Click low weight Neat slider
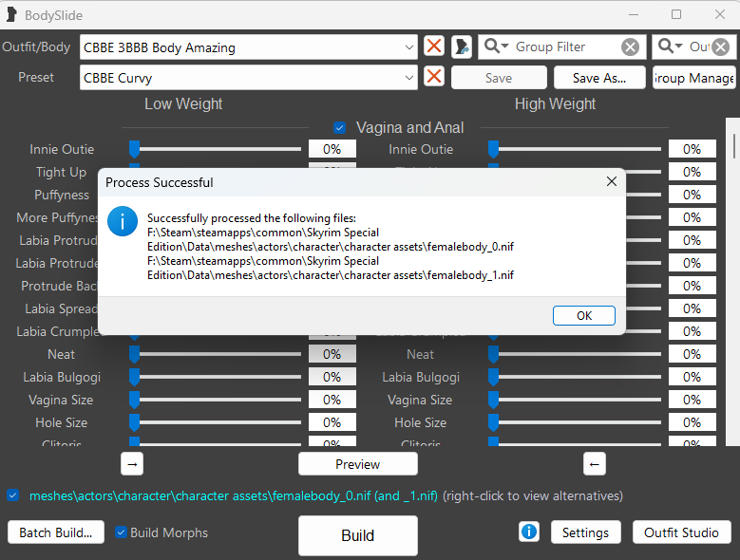This screenshot has width=740, height=560. click(216, 354)
